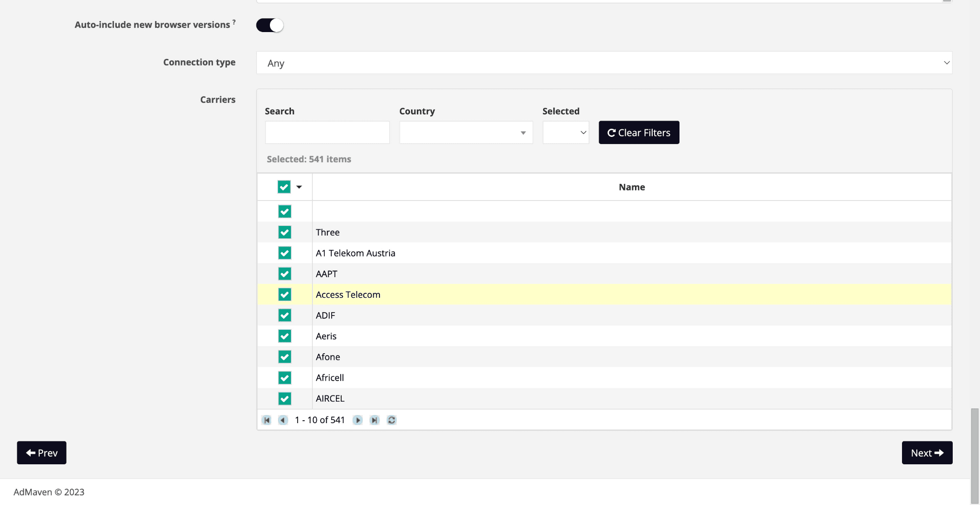Uncheck the Access Telecom checkbox
This screenshot has height=505, width=980.
tap(285, 294)
